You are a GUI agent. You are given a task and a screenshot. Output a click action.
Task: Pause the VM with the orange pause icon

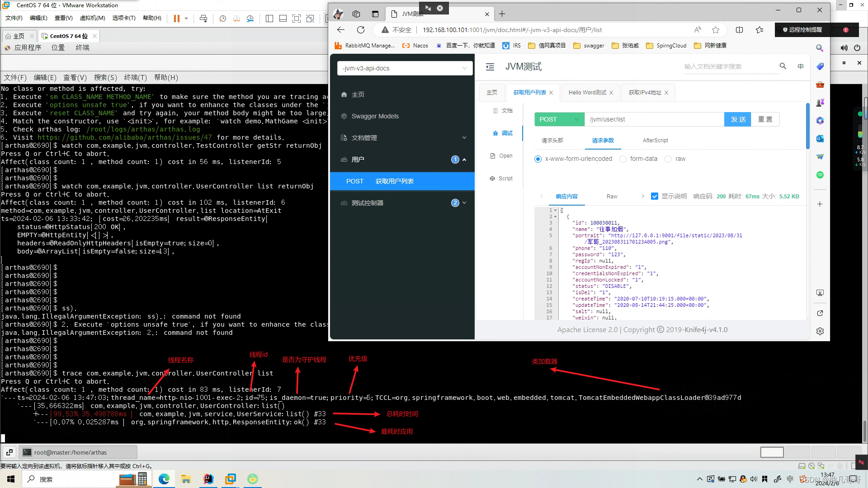click(x=176, y=19)
